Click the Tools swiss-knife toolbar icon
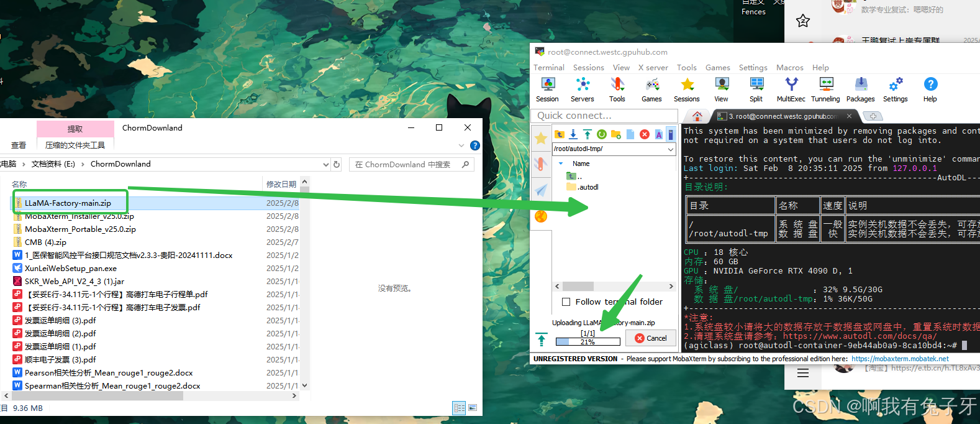 (617, 90)
